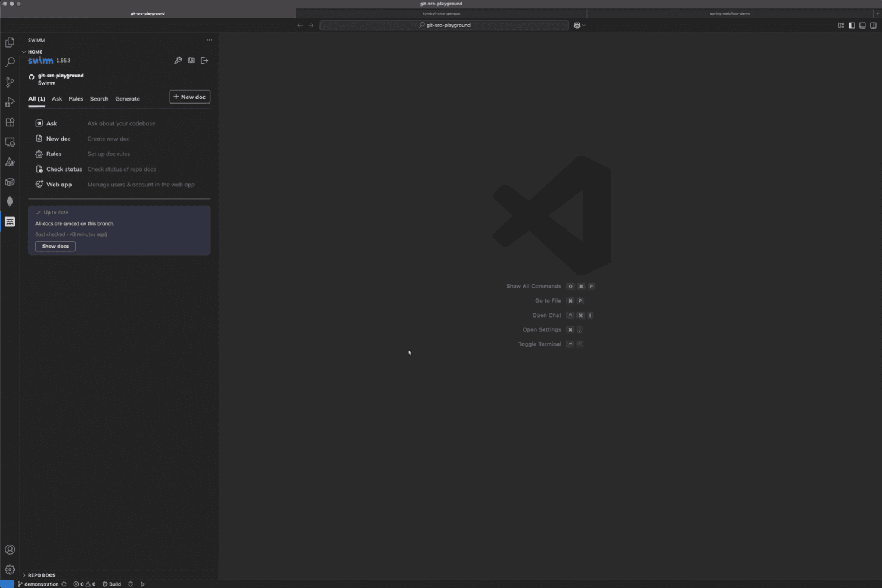882x588 pixels.
Task: Switch to the spring-webflow-demo window tab
Action: 730,13
